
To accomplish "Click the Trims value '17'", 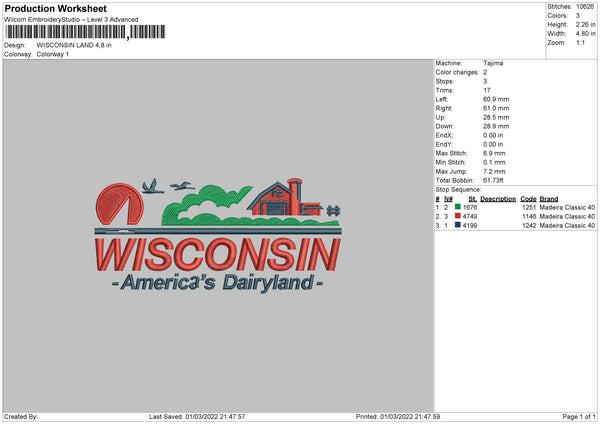I will 487,90.
